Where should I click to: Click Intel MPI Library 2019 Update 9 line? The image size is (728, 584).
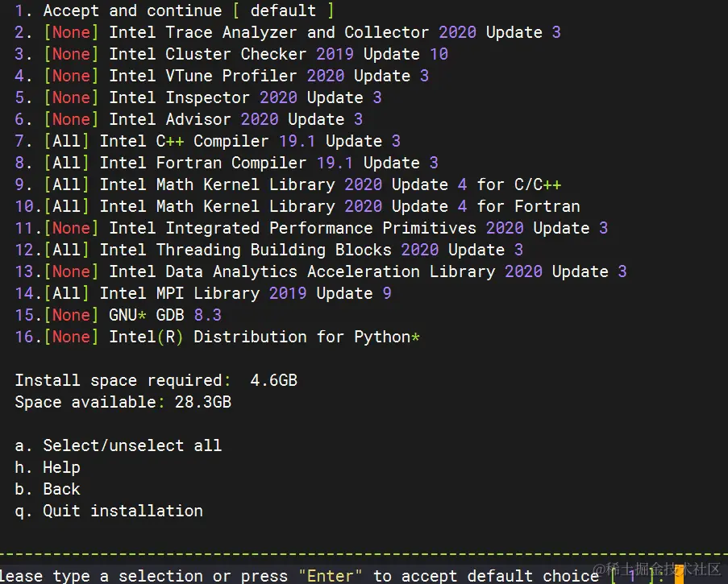point(203,294)
